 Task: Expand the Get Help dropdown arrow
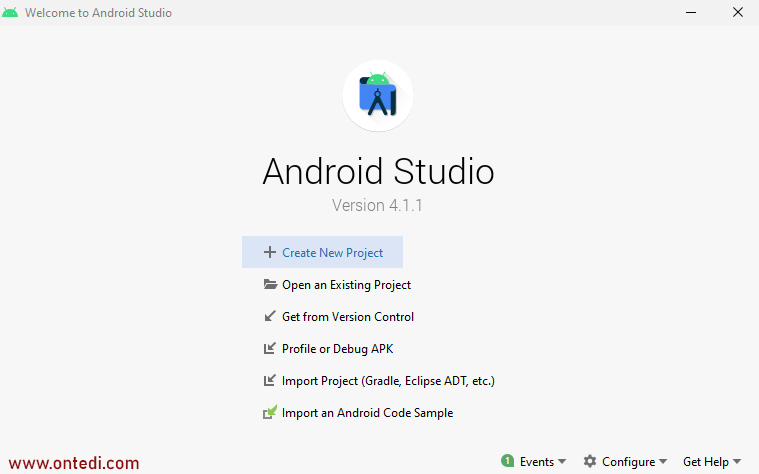[x=737, y=461]
